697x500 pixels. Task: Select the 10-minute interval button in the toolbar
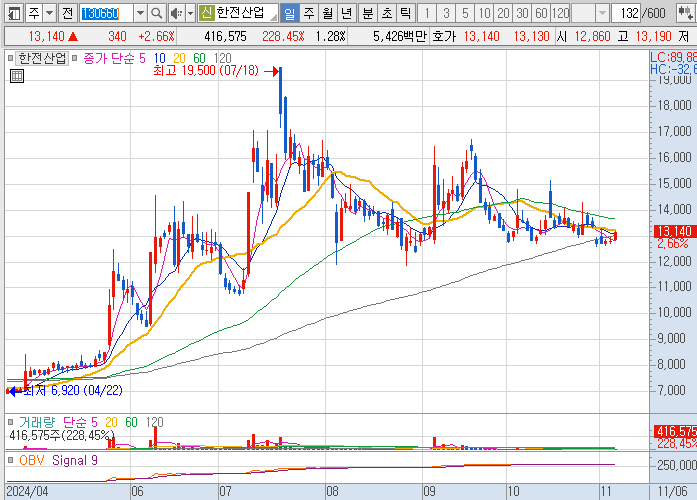tap(484, 13)
